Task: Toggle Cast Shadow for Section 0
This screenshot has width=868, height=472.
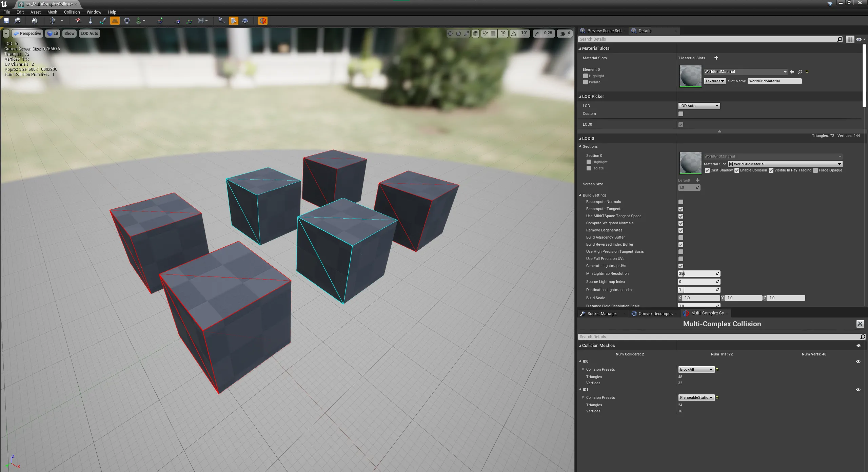Action: coord(707,170)
